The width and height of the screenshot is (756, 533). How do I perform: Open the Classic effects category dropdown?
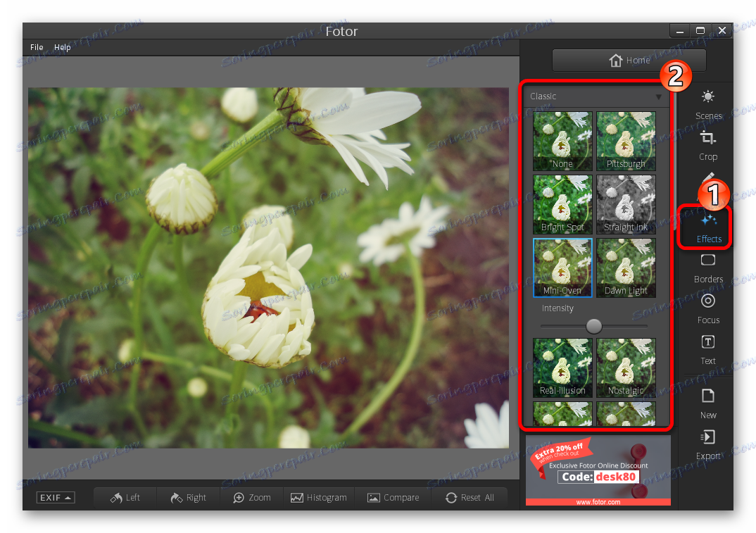tap(596, 96)
